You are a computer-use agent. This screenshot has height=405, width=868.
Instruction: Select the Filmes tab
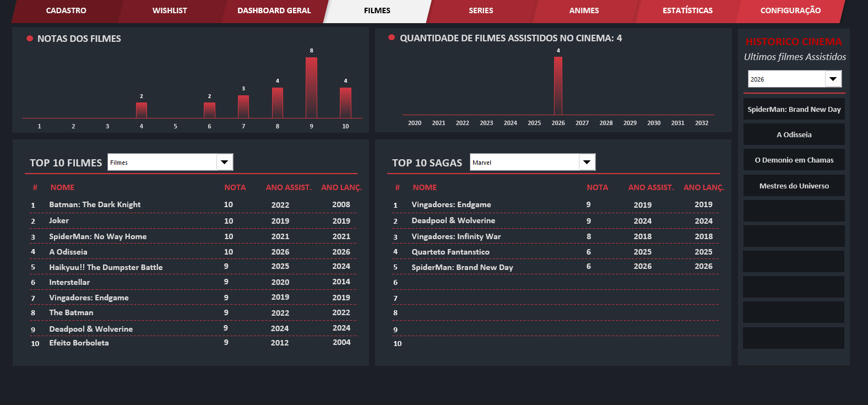pos(377,10)
